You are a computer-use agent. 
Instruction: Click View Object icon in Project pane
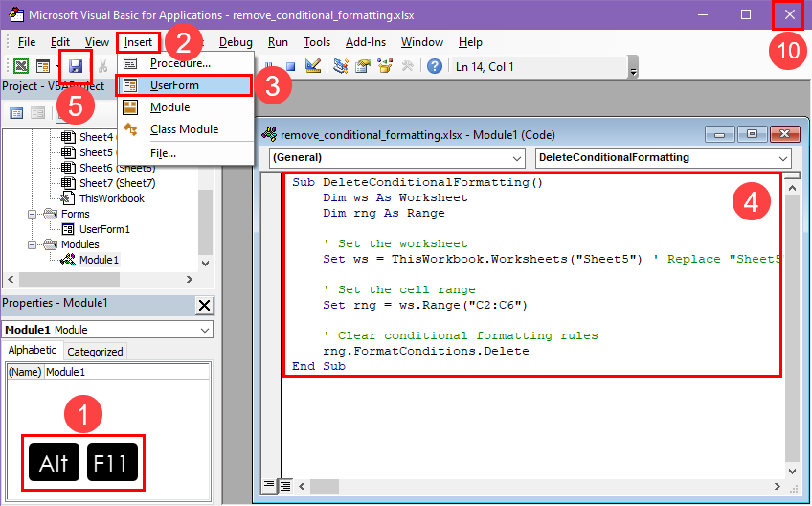point(37,112)
